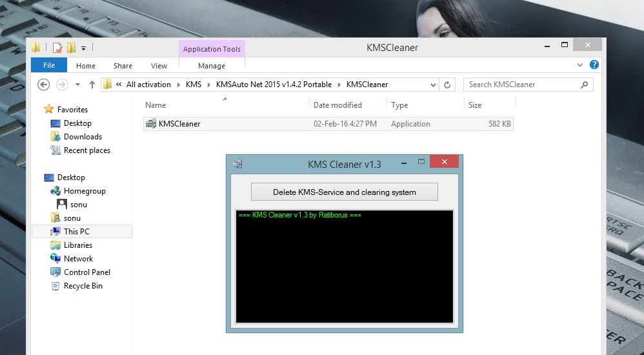Click the This PC computer icon
This screenshot has width=644, height=355.
click(55, 232)
